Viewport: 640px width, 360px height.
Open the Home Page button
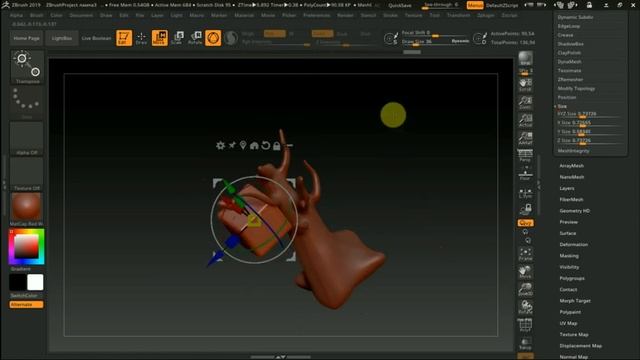click(x=27, y=38)
